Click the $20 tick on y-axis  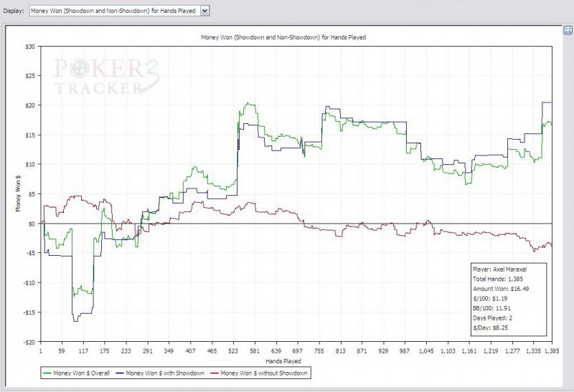[x=30, y=105]
